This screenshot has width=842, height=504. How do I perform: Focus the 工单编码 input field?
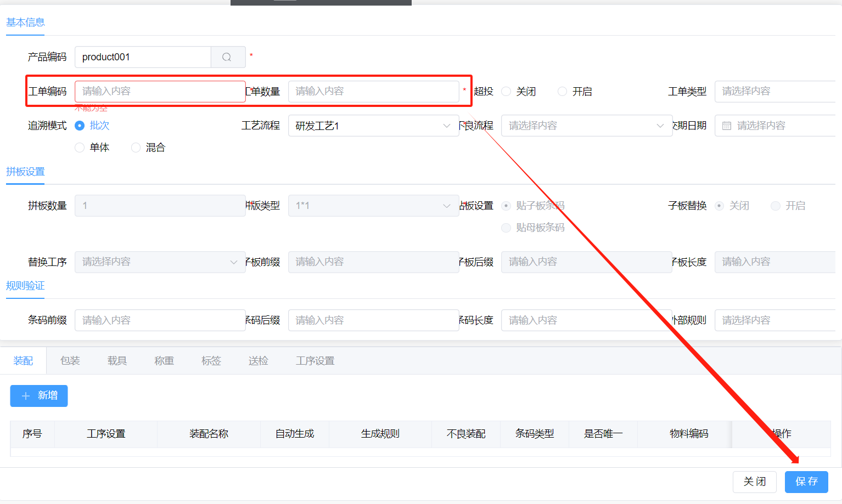160,92
